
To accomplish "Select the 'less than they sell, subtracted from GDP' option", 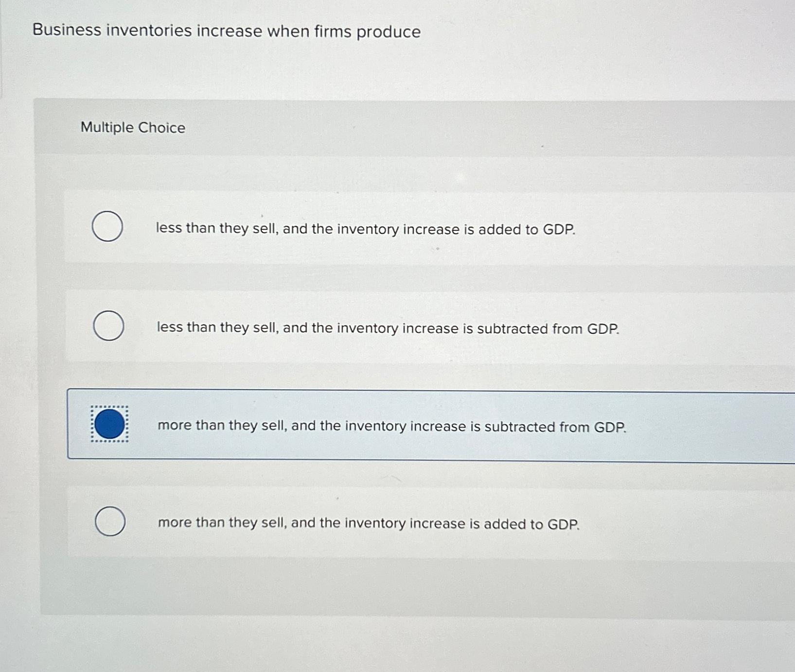I will tap(109, 326).
